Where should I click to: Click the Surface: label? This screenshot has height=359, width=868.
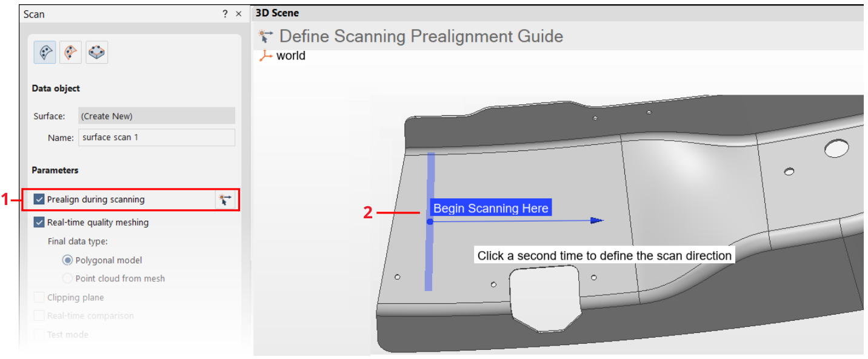tap(48, 116)
